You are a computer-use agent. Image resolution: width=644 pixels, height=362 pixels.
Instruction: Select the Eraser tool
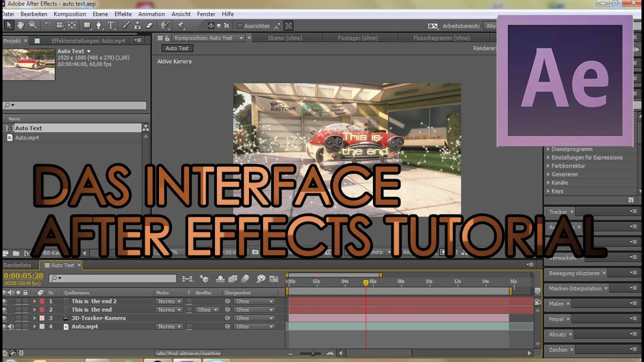coord(149,25)
